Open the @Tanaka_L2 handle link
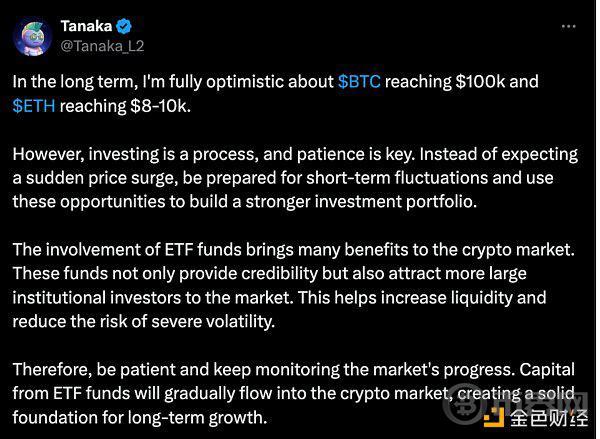 102,46
